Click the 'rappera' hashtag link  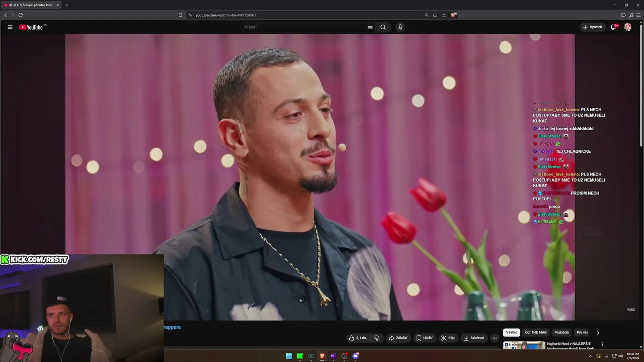[172, 327]
